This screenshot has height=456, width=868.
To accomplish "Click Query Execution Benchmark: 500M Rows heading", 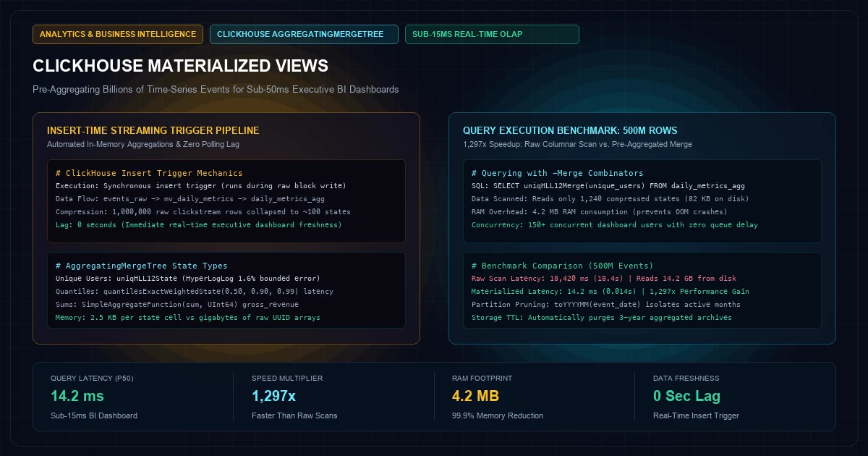I will [x=570, y=131].
